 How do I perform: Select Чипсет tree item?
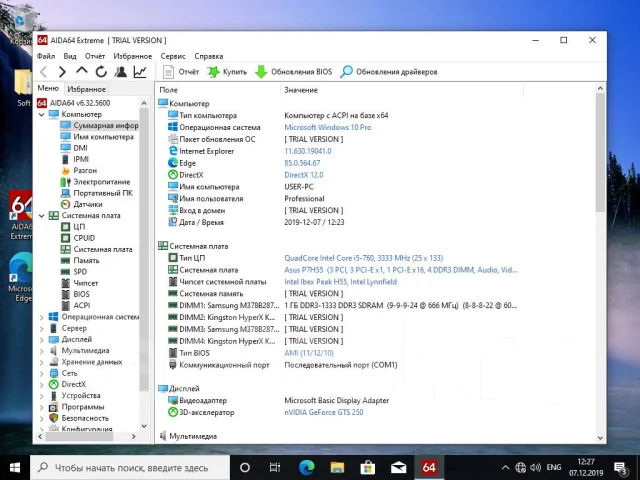pyautogui.click(x=80, y=283)
